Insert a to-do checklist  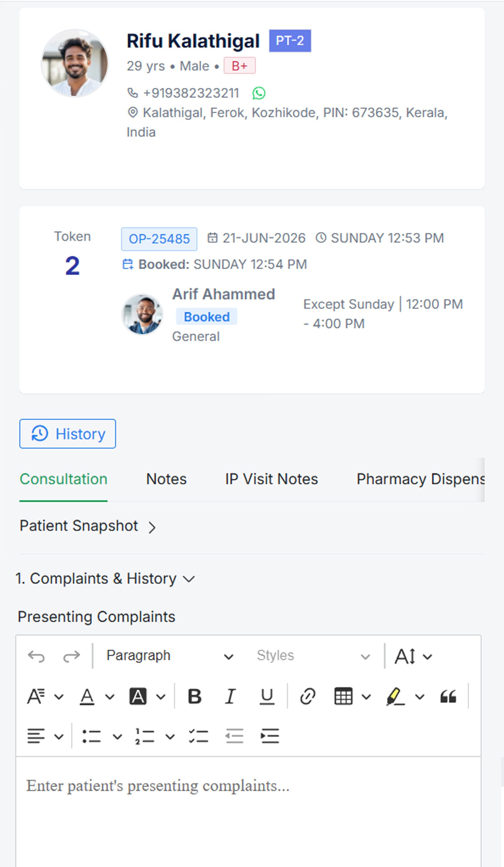click(x=198, y=736)
